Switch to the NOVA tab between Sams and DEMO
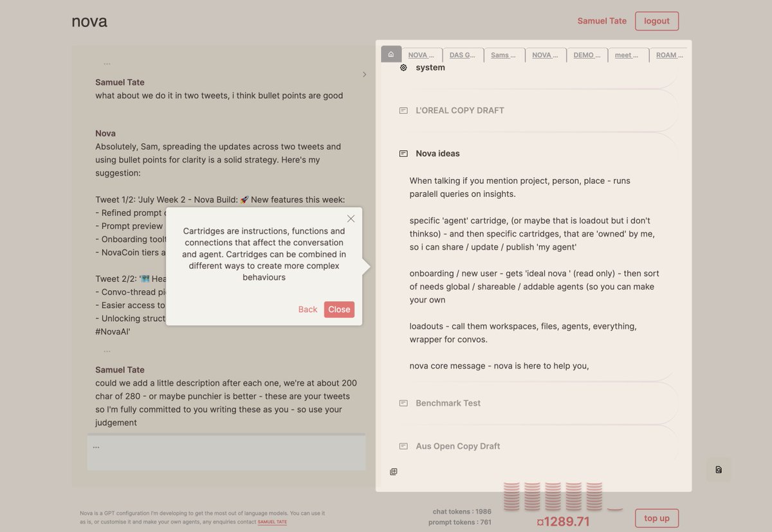Screen dimensions: 772x532 [546, 55]
